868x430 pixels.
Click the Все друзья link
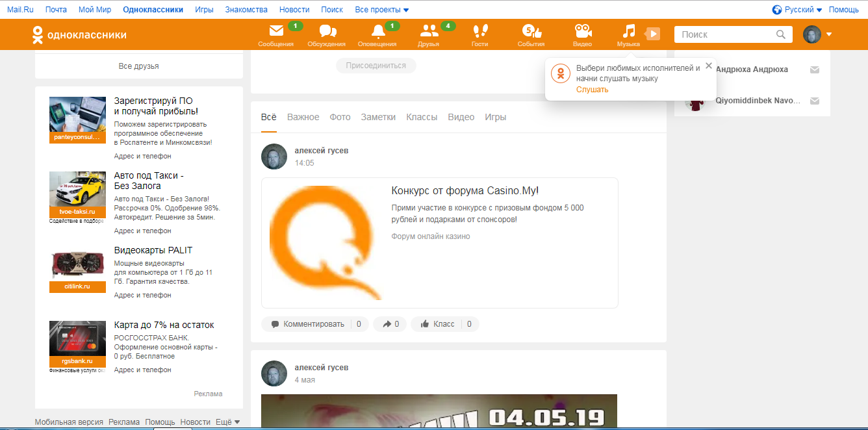click(x=139, y=66)
